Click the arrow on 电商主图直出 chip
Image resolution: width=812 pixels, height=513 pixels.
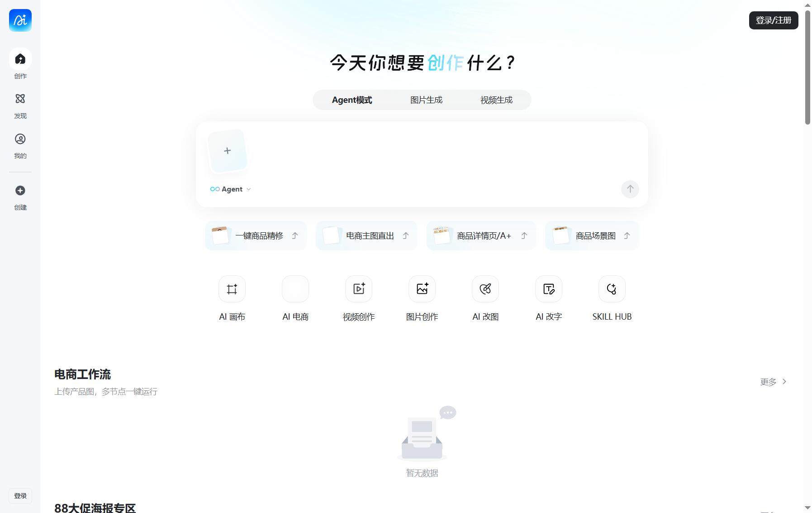click(406, 235)
